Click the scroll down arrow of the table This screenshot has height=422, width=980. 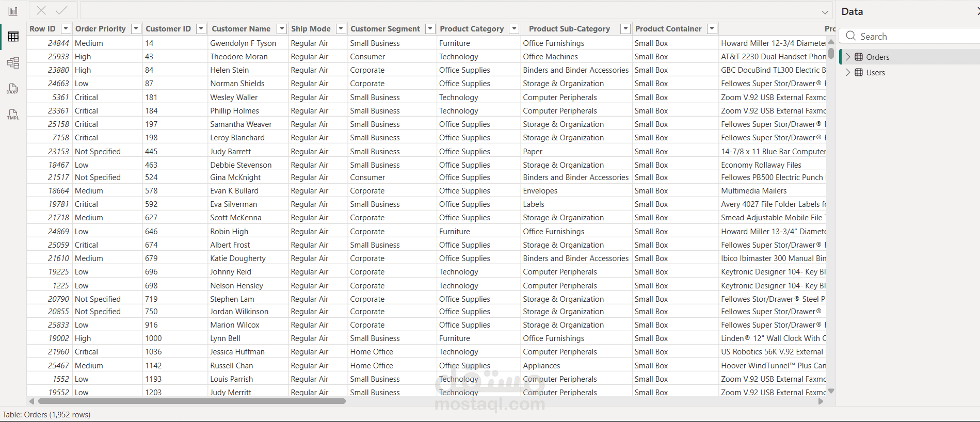tap(831, 391)
